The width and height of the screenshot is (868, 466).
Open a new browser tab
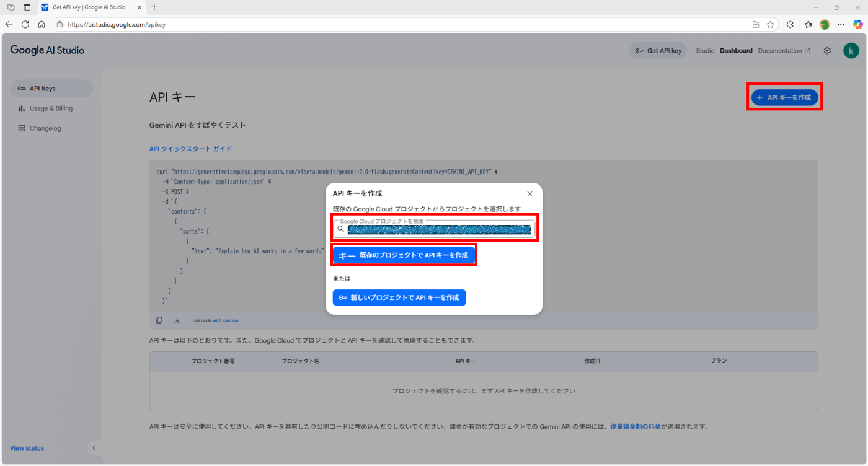[154, 7]
